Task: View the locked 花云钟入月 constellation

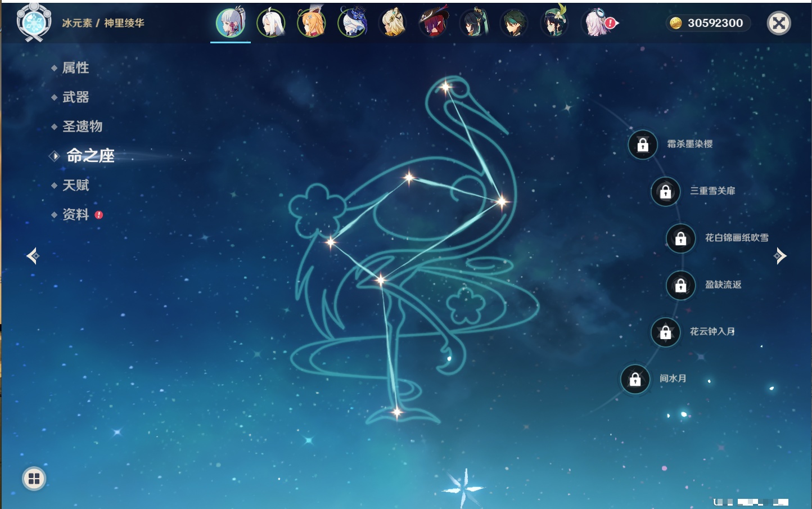Action: [x=665, y=332]
